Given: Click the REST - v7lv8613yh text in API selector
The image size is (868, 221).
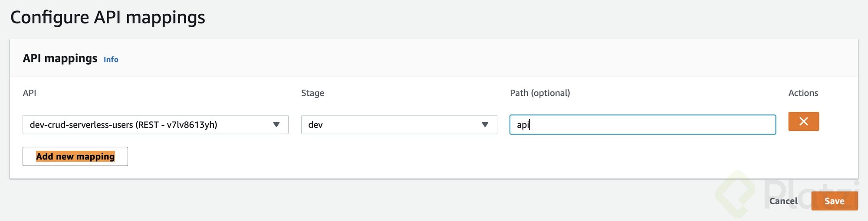Looking at the screenshot, I should (176, 125).
